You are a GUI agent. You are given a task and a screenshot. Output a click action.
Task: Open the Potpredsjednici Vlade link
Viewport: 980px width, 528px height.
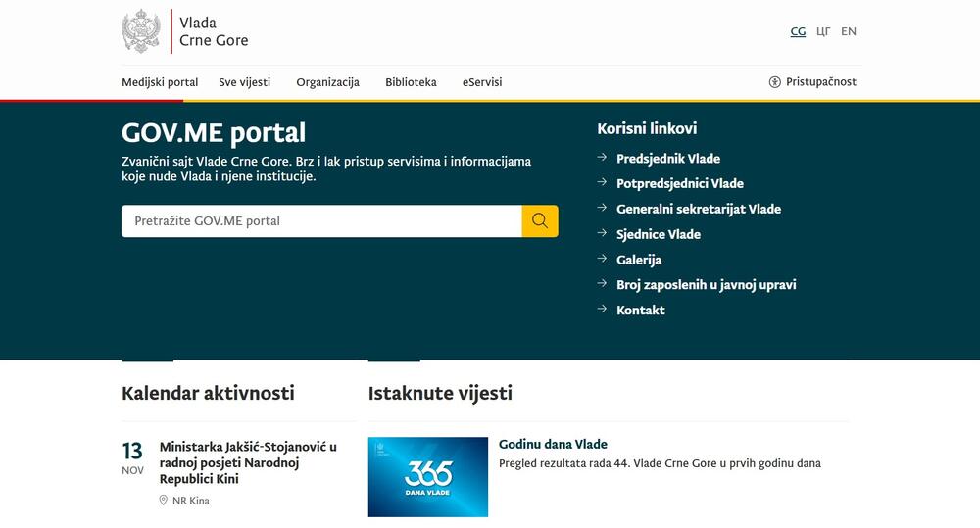click(x=680, y=184)
